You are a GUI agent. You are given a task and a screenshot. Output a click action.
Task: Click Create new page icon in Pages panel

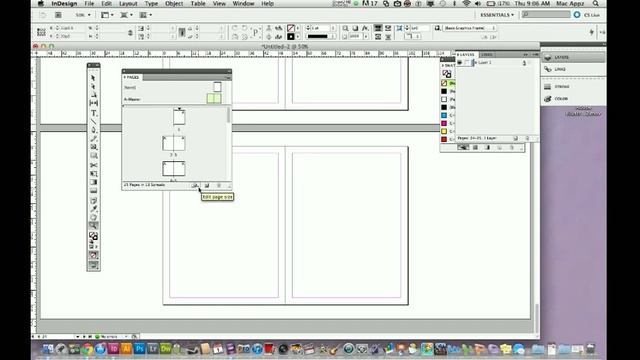click(207, 185)
